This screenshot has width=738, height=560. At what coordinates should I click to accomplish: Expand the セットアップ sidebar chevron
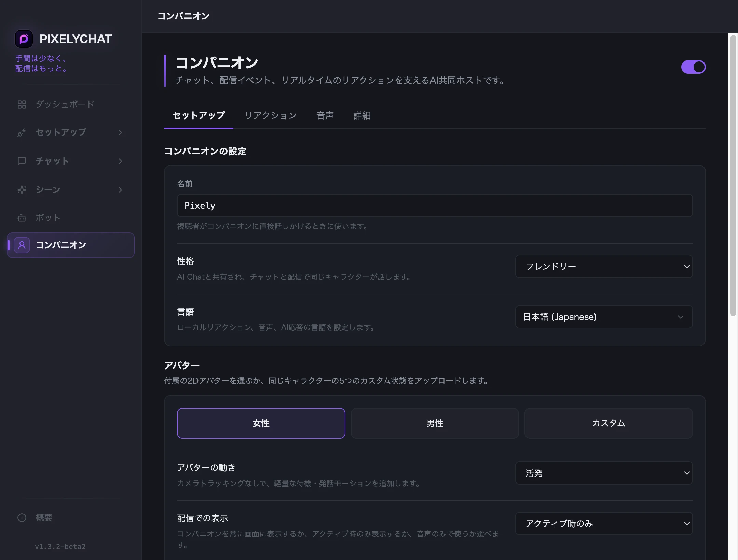tap(120, 132)
